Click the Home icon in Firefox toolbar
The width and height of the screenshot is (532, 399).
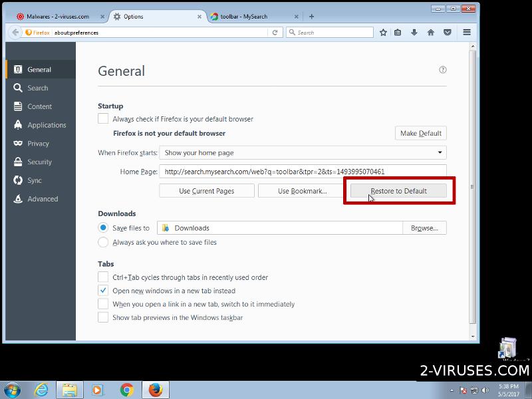pyautogui.click(x=431, y=32)
